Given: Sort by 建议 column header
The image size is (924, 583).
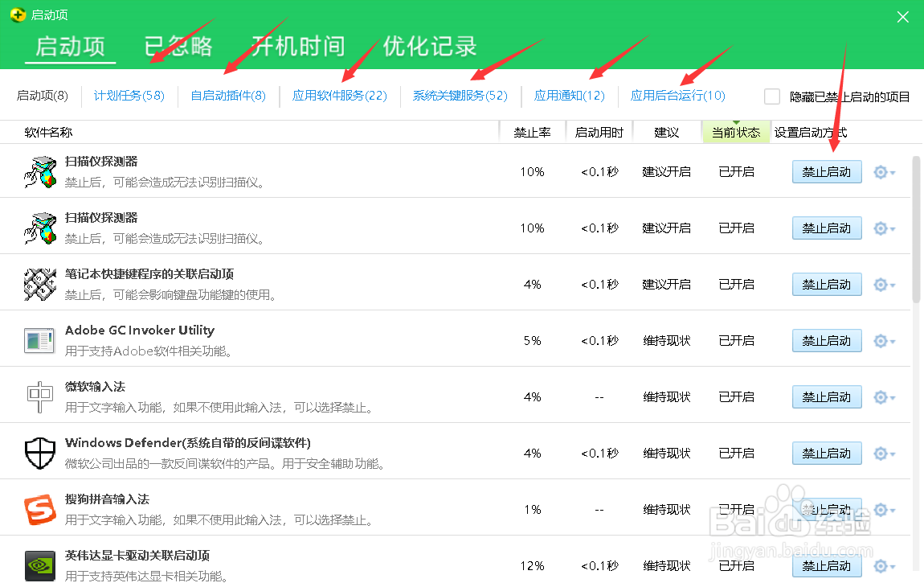Looking at the screenshot, I should (x=666, y=133).
